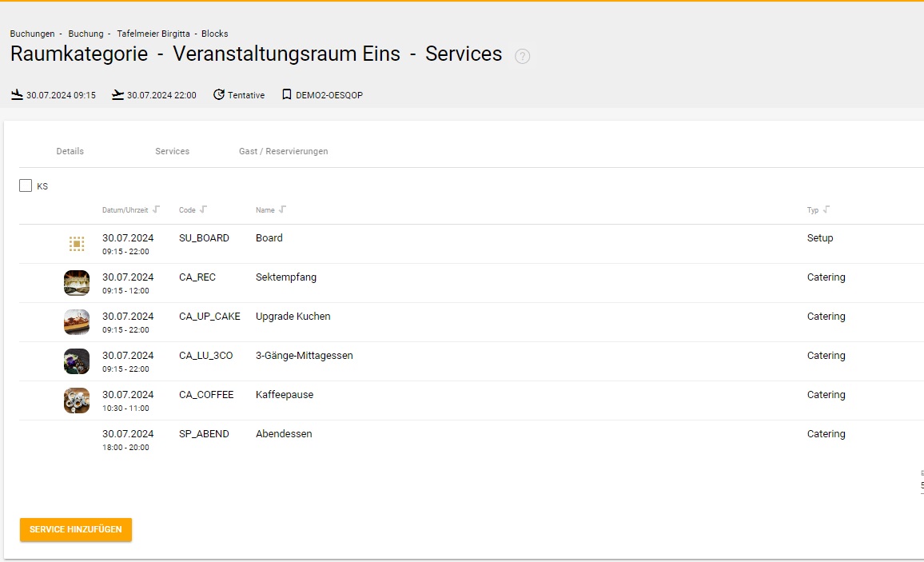Open the help question mark icon
Viewport: 924px width, 562px height.
tap(522, 56)
